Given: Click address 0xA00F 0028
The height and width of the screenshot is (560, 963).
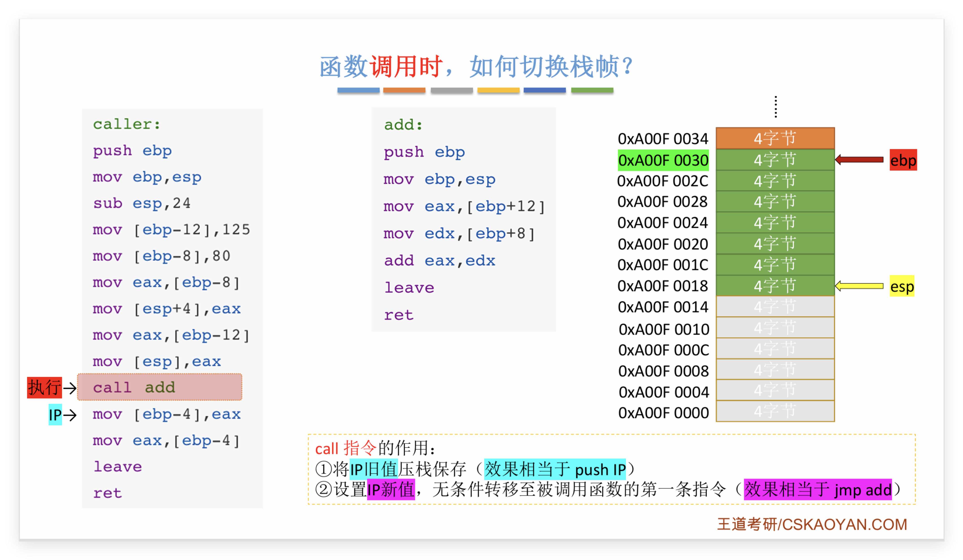Looking at the screenshot, I should pos(663,201).
